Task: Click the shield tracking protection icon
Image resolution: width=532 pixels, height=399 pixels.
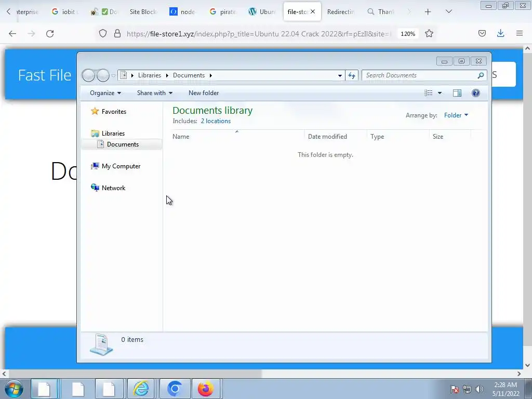Action: coord(103,34)
